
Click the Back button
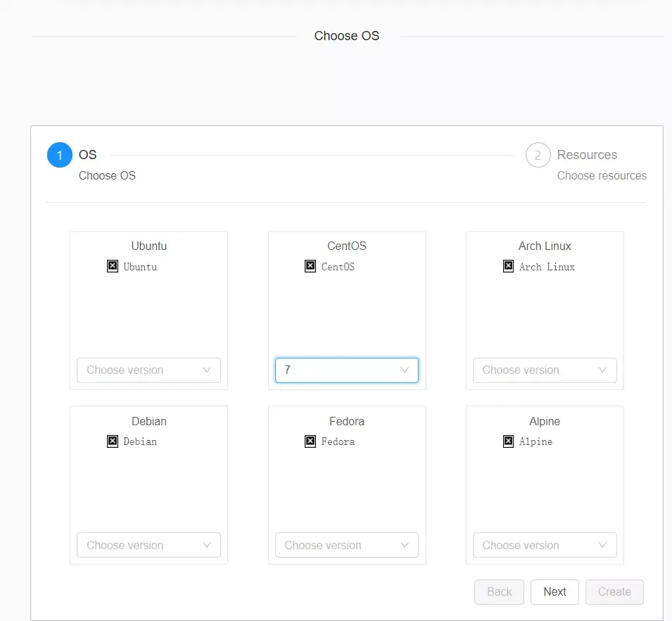coord(500,592)
